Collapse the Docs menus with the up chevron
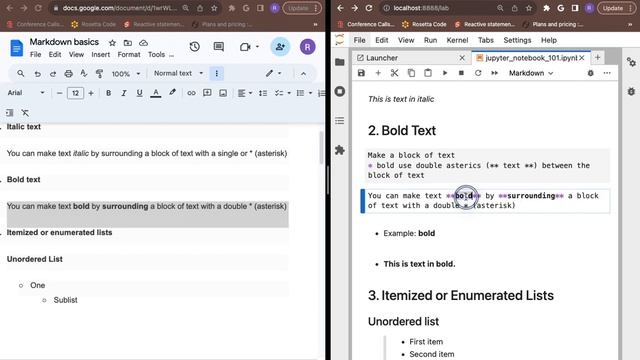640x360 pixels. click(x=303, y=74)
